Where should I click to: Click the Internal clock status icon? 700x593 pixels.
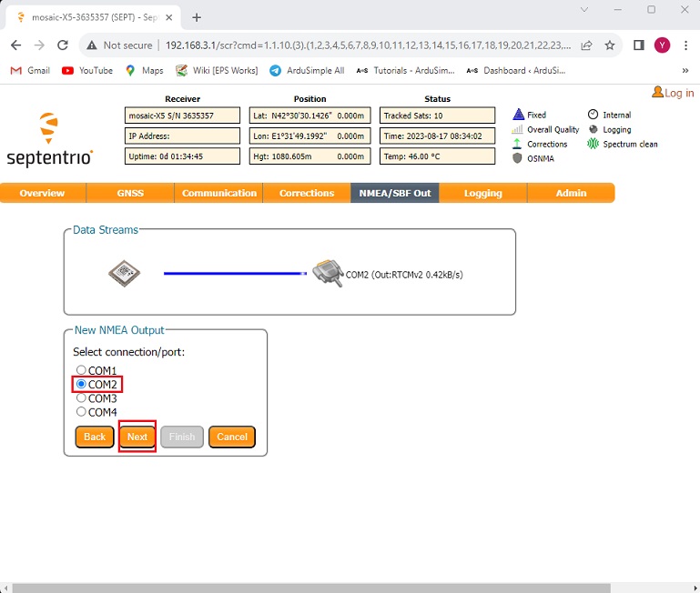point(593,115)
